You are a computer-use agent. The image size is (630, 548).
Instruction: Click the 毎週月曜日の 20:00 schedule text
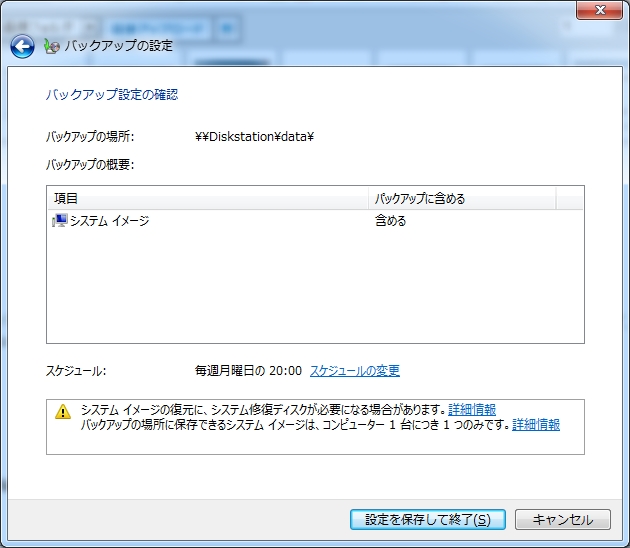(x=248, y=370)
